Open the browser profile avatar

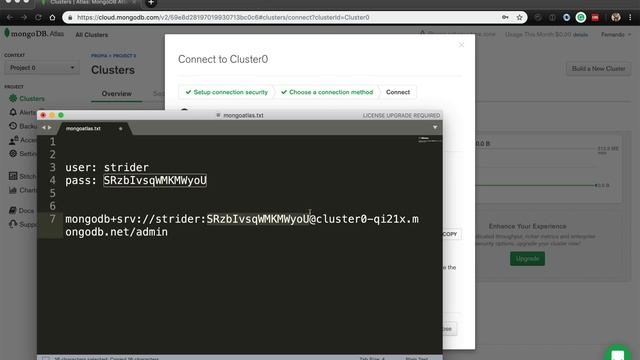tap(616, 17)
